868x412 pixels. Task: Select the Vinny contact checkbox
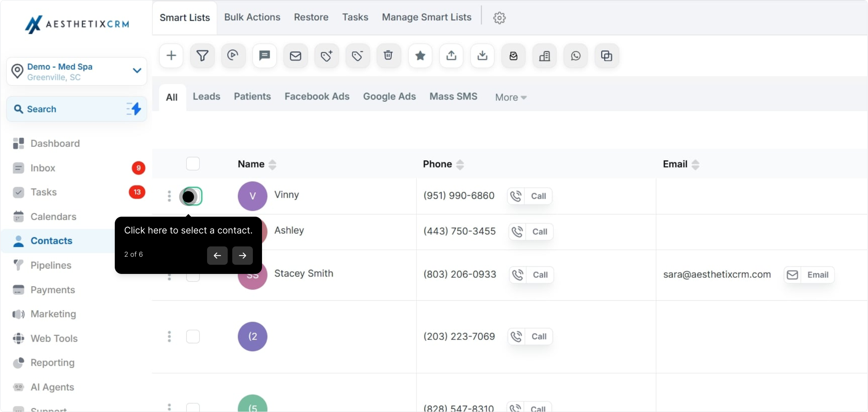coord(193,196)
